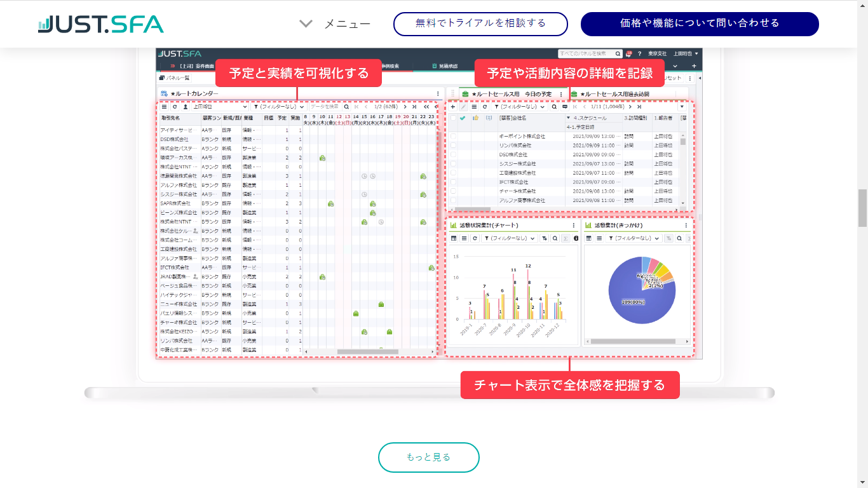Screen dimensions: 868x488
Task: Click the pencil edit icon in 今日の予定
Action: pos(463,107)
